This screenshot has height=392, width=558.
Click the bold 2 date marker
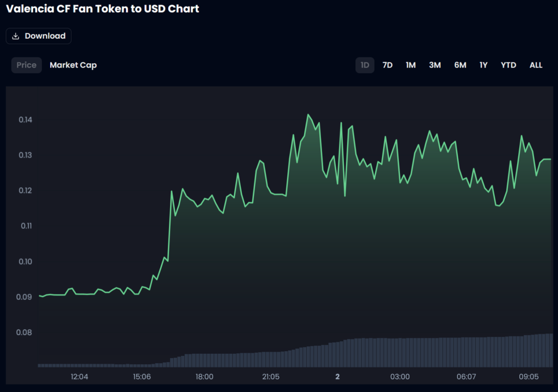point(337,377)
